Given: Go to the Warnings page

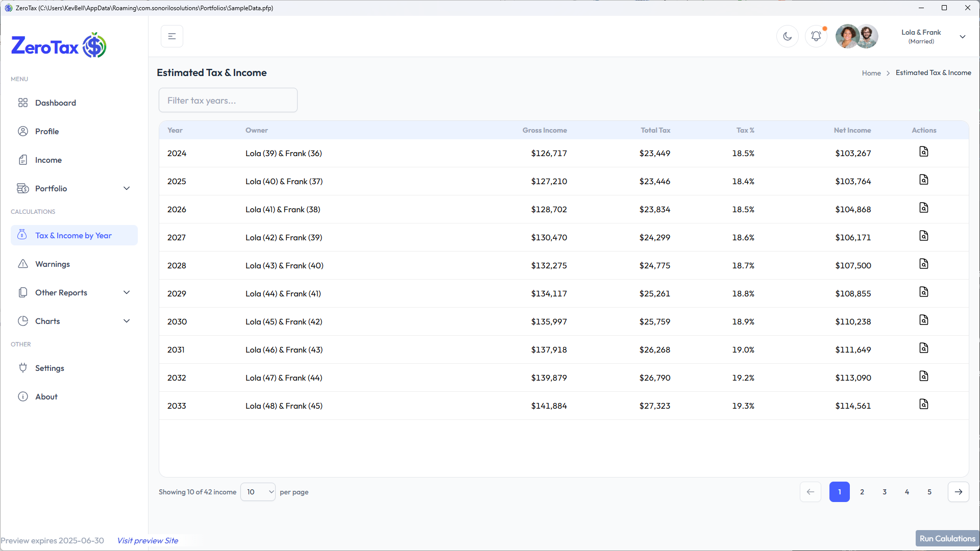Looking at the screenshot, I should pyautogui.click(x=52, y=264).
